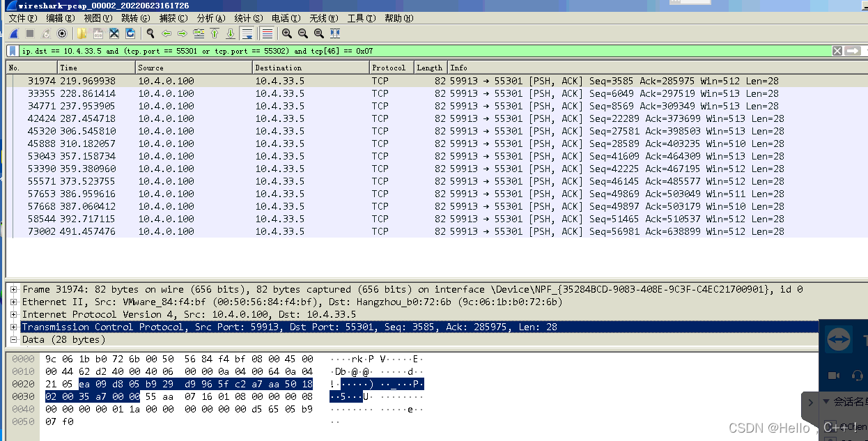Collapse the Data (28 bytes) section
This screenshot has height=441, width=868.
(13, 339)
